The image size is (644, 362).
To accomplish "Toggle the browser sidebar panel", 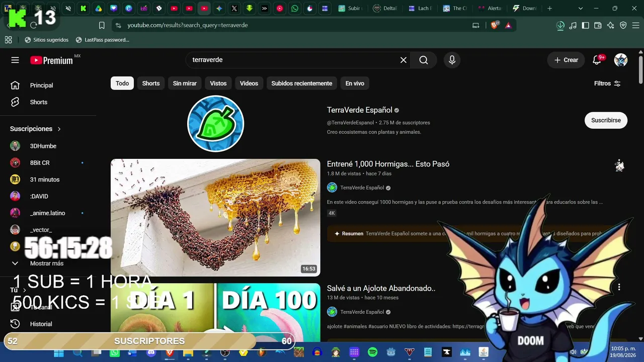I will tap(586, 25).
